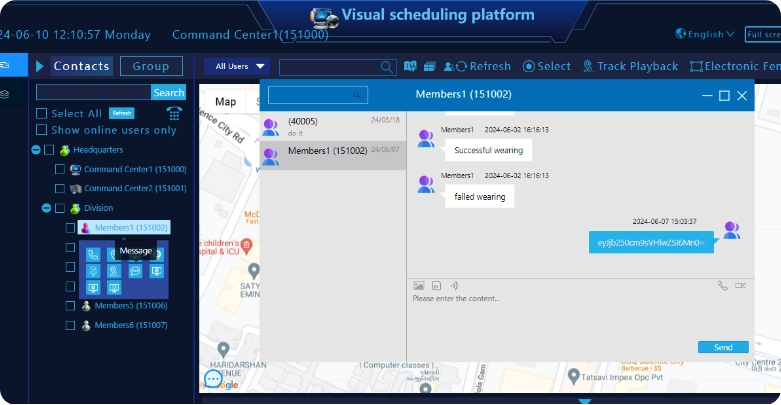The height and width of the screenshot is (405, 781).
Task: Click the voice message icon in chat
Action: click(453, 285)
